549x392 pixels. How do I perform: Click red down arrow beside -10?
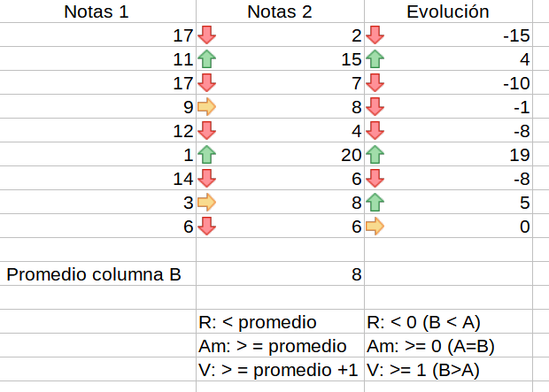click(x=375, y=83)
